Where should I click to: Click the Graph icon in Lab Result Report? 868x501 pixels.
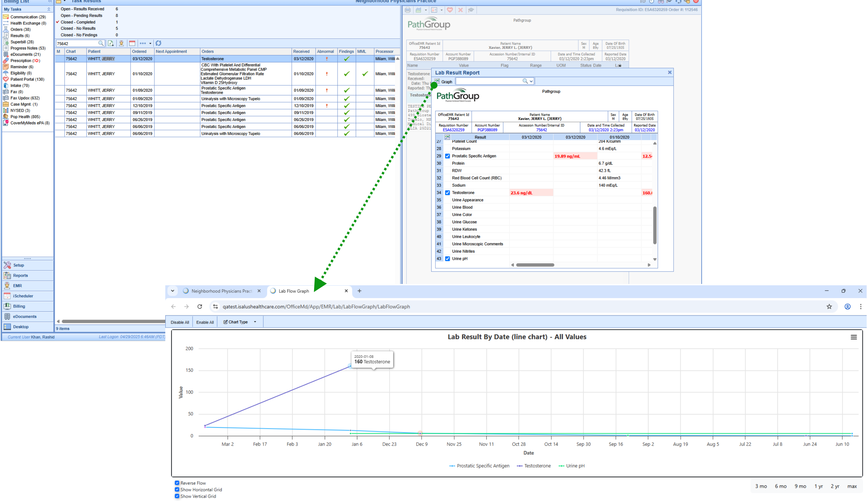pyautogui.click(x=437, y=81)
